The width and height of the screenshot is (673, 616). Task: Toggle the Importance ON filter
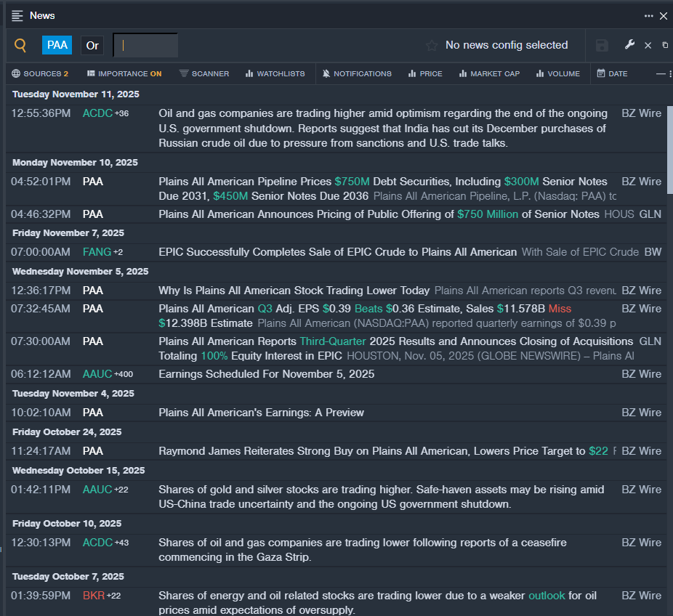point(124,73)
